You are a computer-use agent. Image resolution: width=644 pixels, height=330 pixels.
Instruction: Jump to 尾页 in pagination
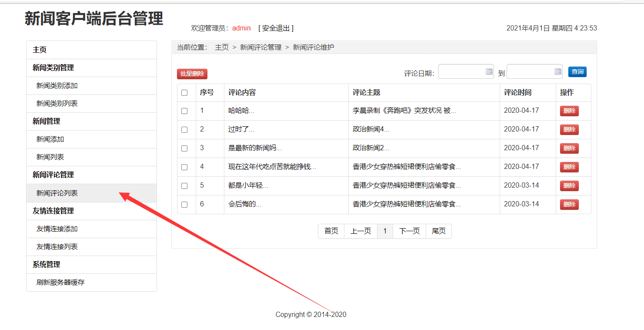[x=439, y=231]
